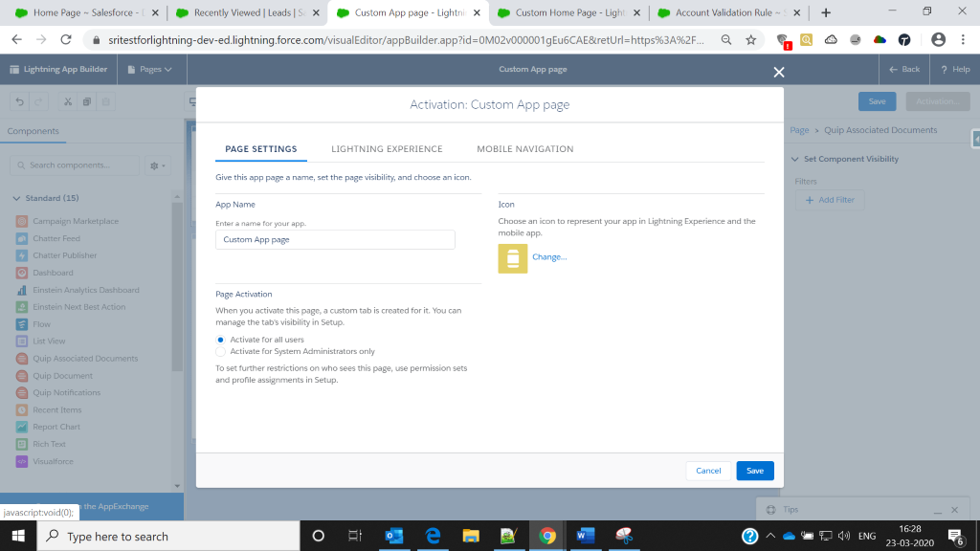The image size is (980, 551).
Task: Click the App Name text field
Action: click(x=335, y=240)
